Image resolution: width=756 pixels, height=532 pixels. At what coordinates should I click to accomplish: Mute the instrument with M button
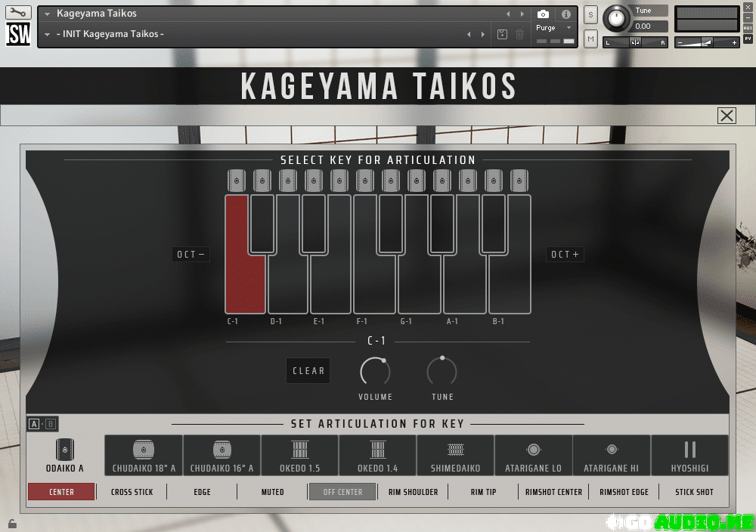pos(590,39)
